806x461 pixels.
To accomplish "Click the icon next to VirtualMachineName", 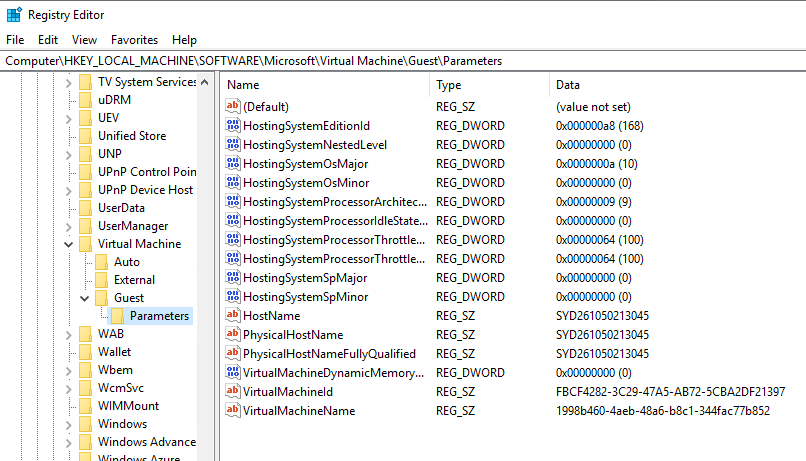I will [233, 411].
